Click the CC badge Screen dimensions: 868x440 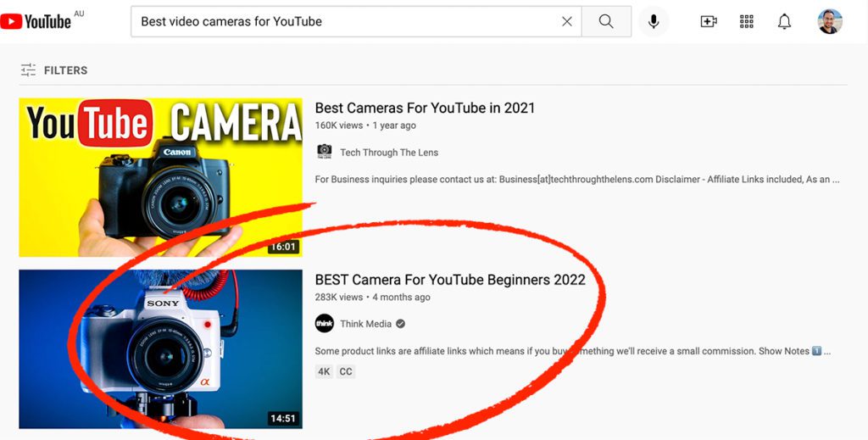tap(346, 371)
